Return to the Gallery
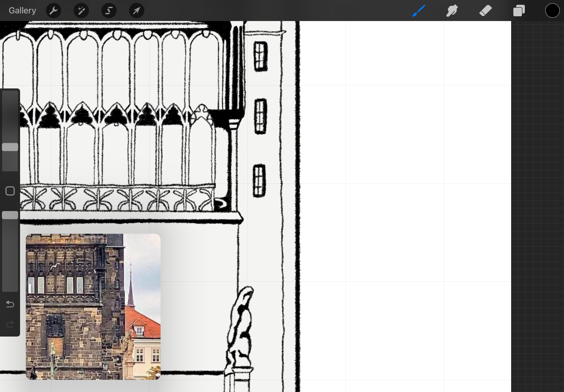Screen dimensions: 564x392 (x=22, y=11)
